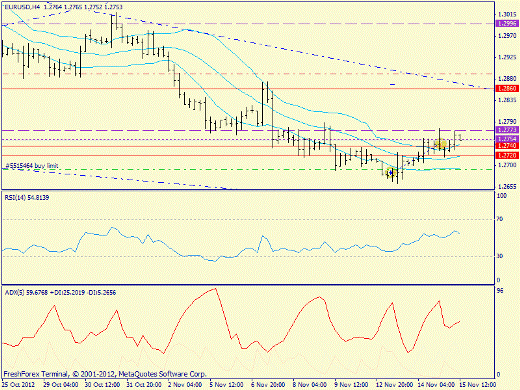The image size is (520, 390).
Task: Click the 12 Nov 20:00 date label
Action: pos(394,384)
